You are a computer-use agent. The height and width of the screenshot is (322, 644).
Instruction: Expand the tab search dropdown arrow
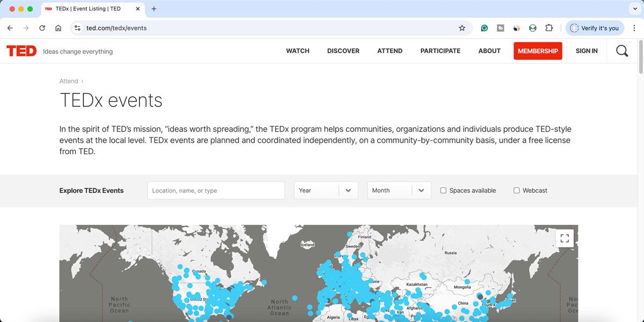(635, 9)
